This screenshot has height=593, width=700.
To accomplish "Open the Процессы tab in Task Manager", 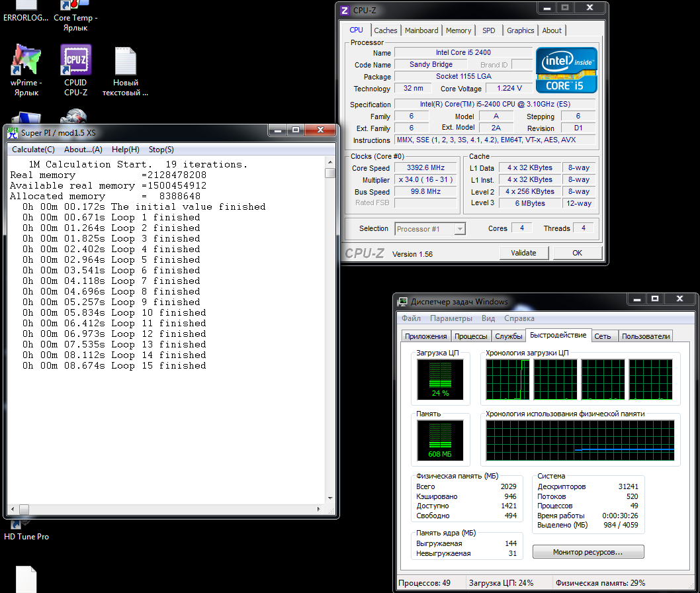I will [x=471, y=336].
